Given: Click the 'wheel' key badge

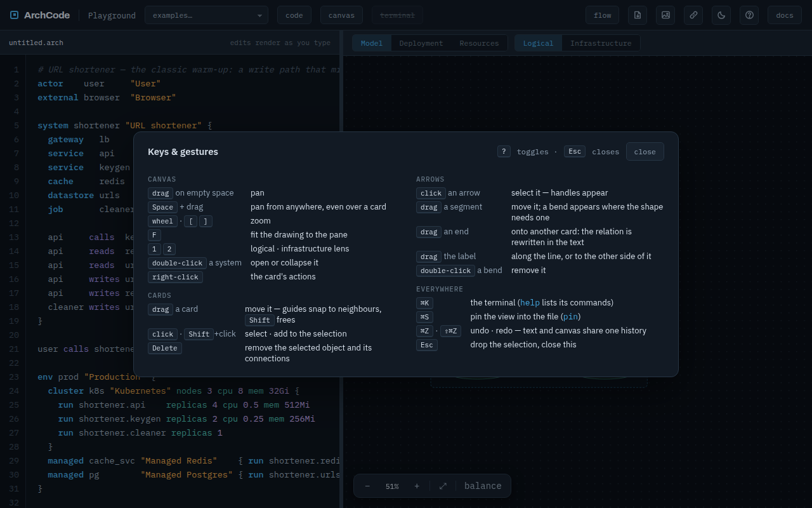Looking at the screenshot, I should tap(162, 221).
